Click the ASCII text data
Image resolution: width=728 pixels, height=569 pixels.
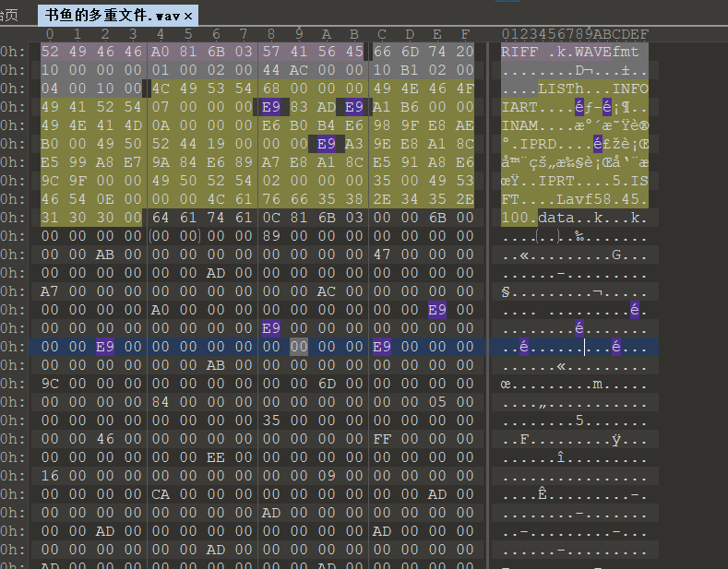pyautogui.click(x=556, y=218)
